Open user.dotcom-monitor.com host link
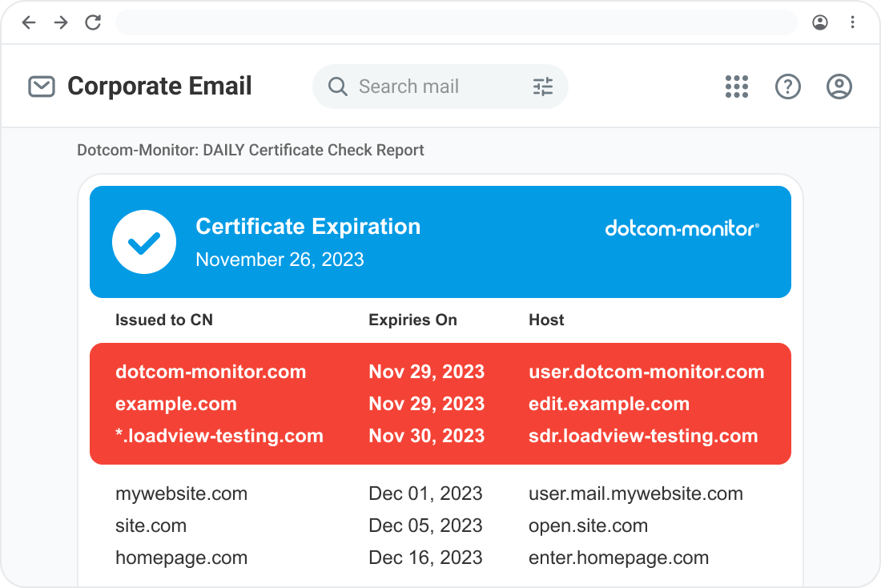This screenshot has width=881, height=588. [646, 372]
